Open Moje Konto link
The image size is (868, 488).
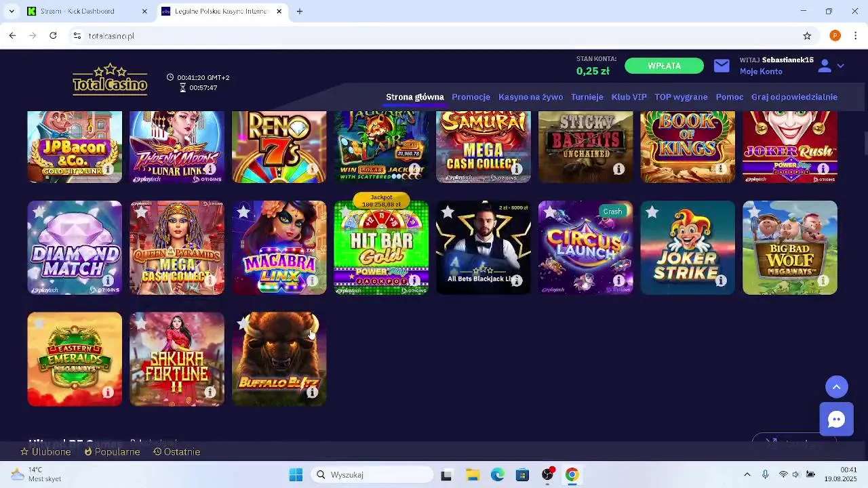coord(761,72)
